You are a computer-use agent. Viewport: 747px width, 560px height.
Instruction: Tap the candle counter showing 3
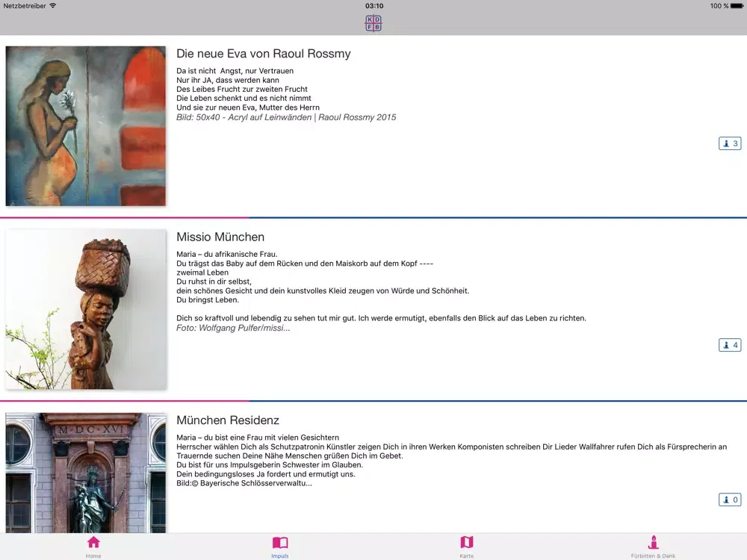pyautogui.click(x=730, y=143)
